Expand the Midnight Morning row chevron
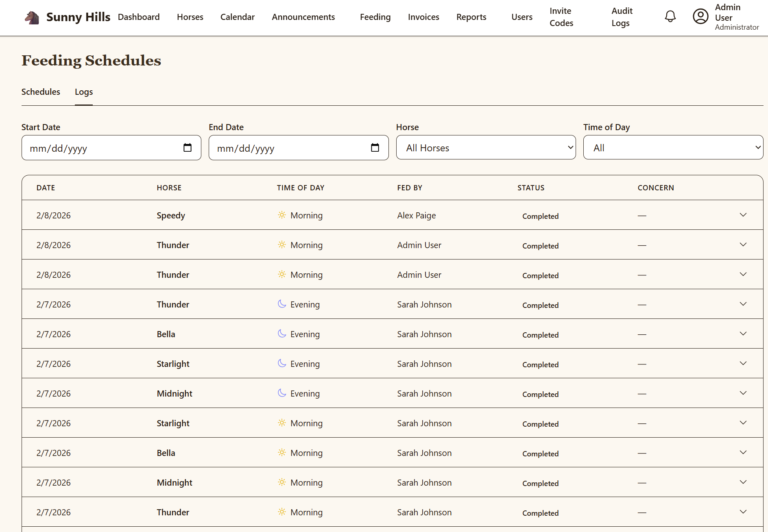The height and width of the screenshot is (532, 768). [743, 482]
